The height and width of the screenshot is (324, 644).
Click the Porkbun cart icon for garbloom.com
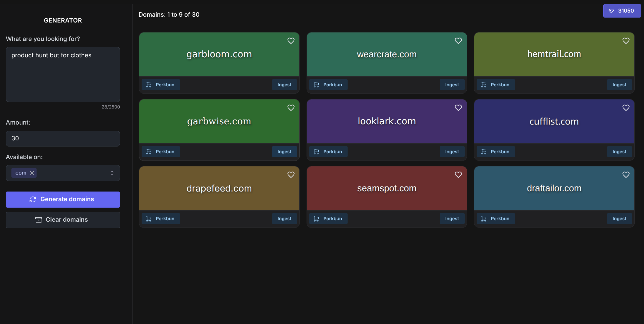(x=149, y=85)
